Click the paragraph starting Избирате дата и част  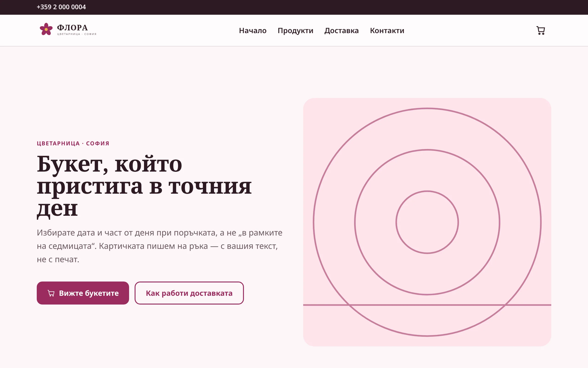[160, 246]
